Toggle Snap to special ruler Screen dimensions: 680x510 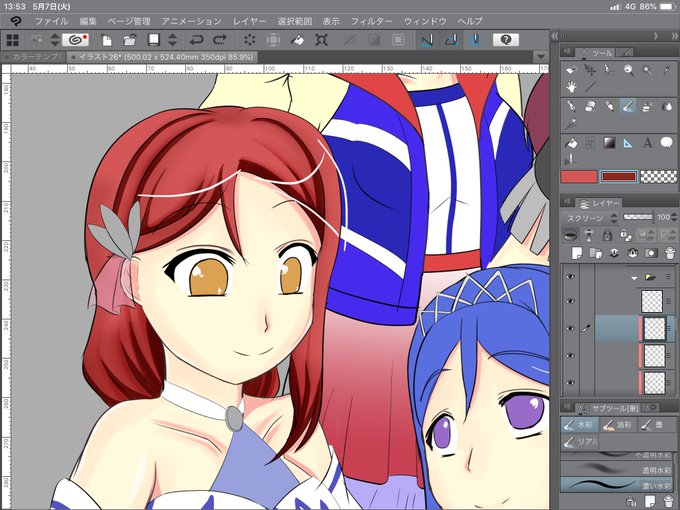pyautogui.click(x=451, y=40)
